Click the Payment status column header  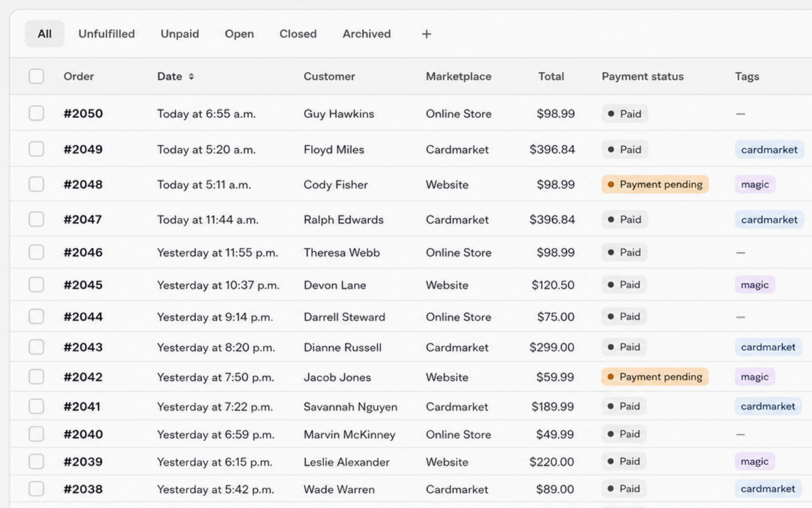643,76
